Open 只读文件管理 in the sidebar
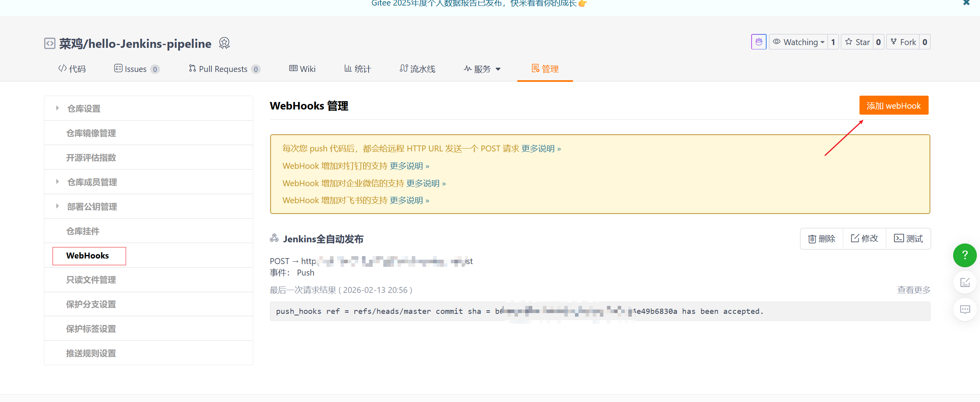The width and height of the screenshot is (980, 402). point(149,279)
